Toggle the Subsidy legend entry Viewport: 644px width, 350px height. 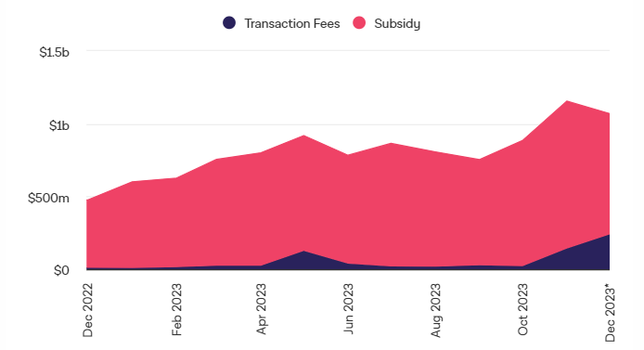386,23
